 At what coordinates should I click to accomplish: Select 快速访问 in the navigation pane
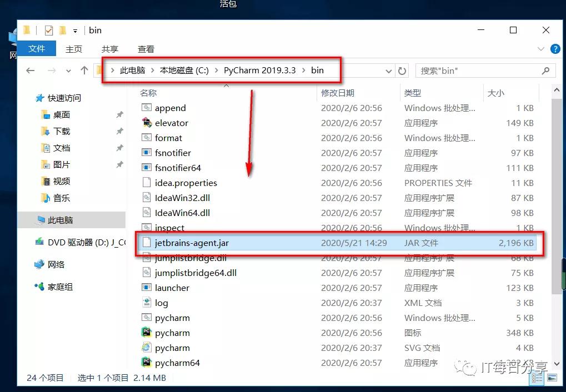pos(64,98)
